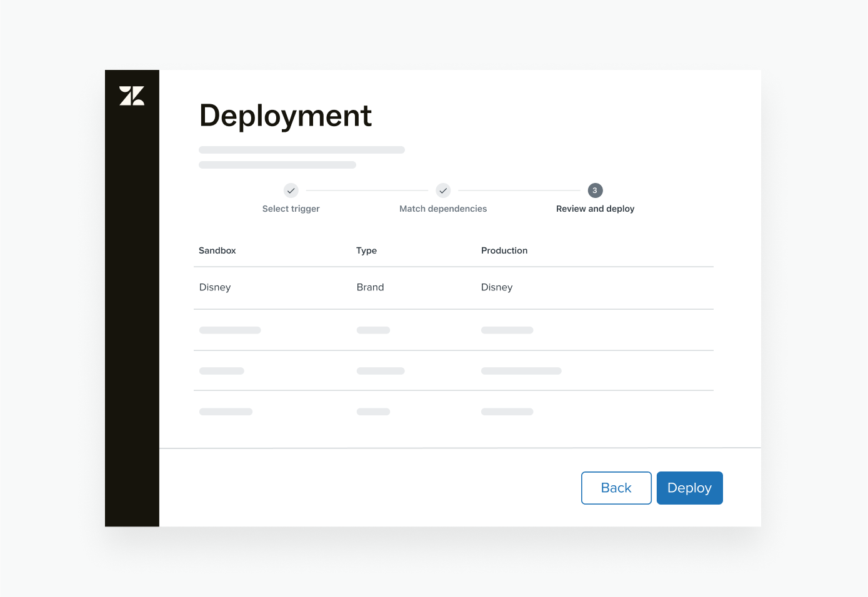Open the Review and deploy step

pos(594,208)
